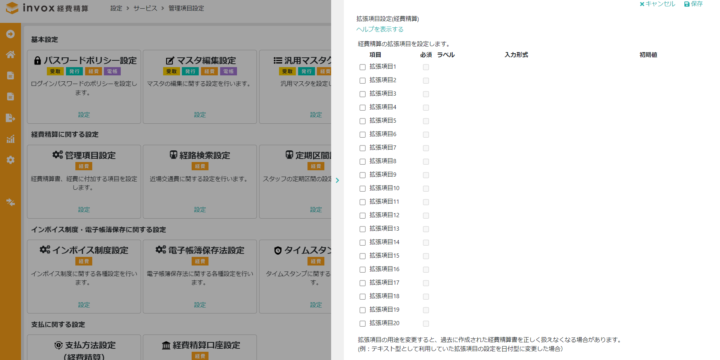720x360 pixels.
Task: Click the 拡張項目17 row label
Action: click(x=384, y=282)
